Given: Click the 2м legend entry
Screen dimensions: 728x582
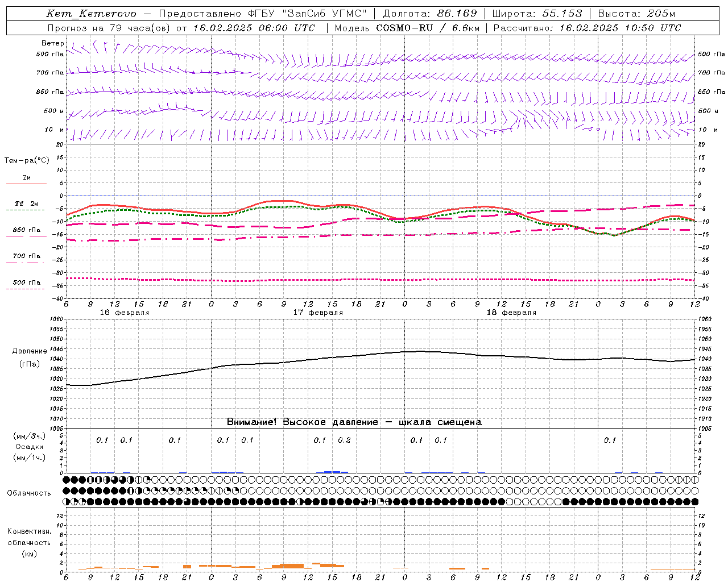Looking at the screenshot, I should [27, 178].
